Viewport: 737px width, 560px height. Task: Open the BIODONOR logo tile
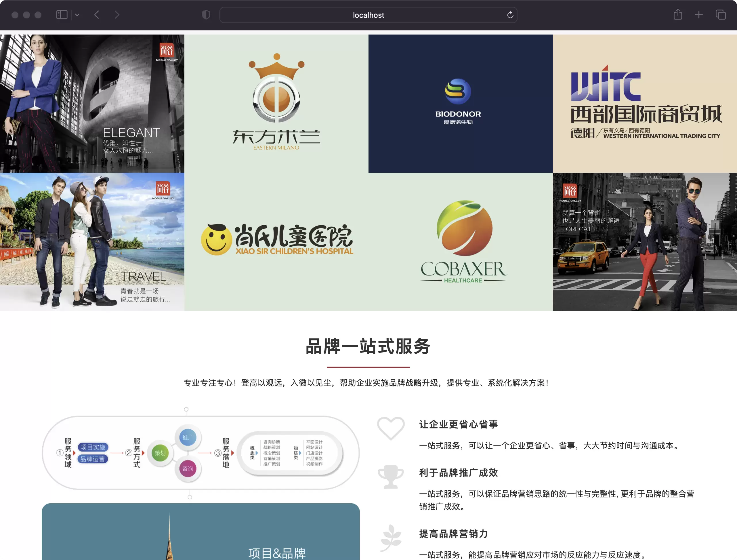coord(461,104)
